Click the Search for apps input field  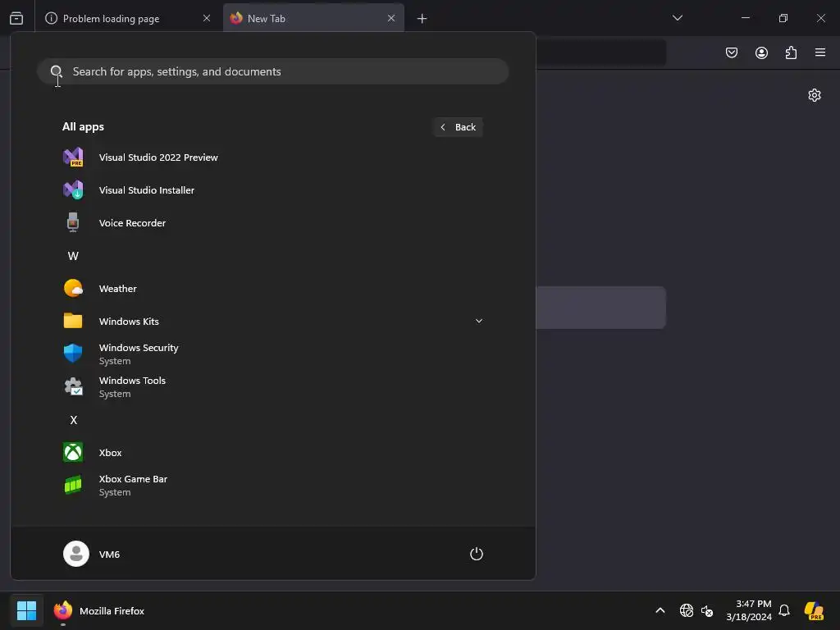point(272,71)
